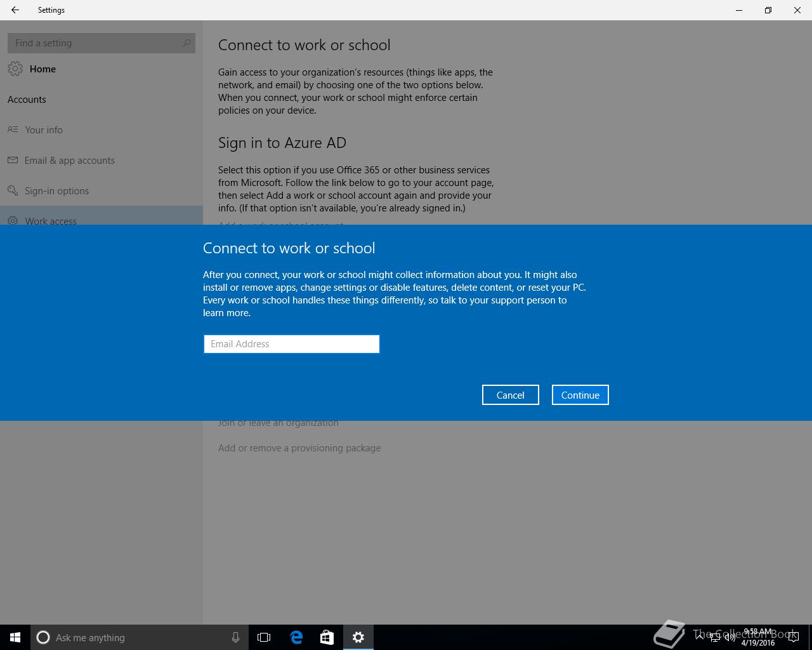Click the Your info person icon
This screenshot has height=650, width=812.
[x=13, y=129]
